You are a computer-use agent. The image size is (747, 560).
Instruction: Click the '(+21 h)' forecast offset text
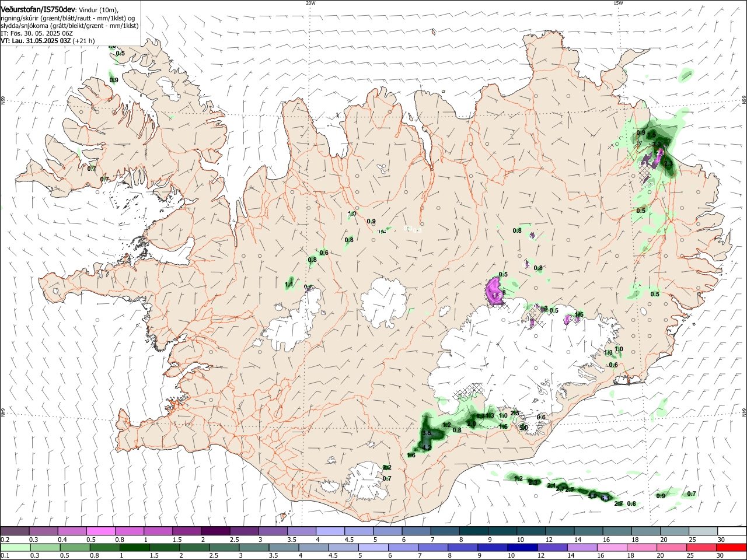pyautogui.click(x=84, y=41)
